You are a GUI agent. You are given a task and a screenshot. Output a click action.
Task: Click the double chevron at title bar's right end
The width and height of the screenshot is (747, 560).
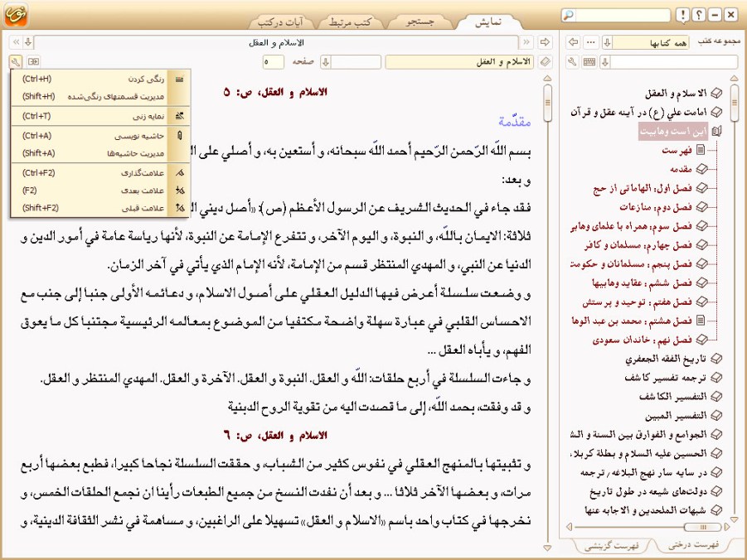pyautogui.click(x=526, y=42)
